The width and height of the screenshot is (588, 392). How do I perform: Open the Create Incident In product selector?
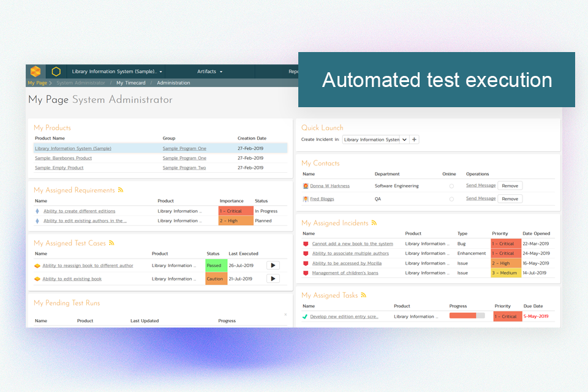(x=375, y=140)
